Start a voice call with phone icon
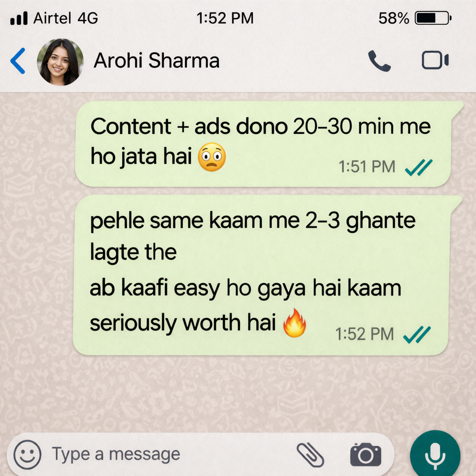This screenshot has width=476, height=476. click(379, 61)
